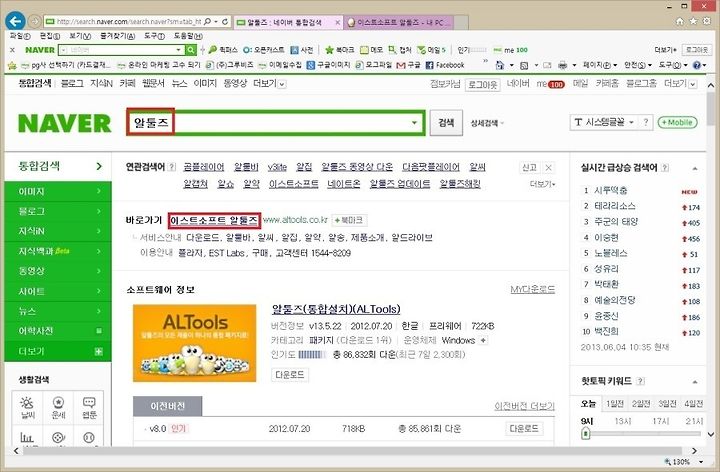This screenshot has width=720, height=472.
Task: Click the 검색 search button
Action: click(x=446, y=123)
